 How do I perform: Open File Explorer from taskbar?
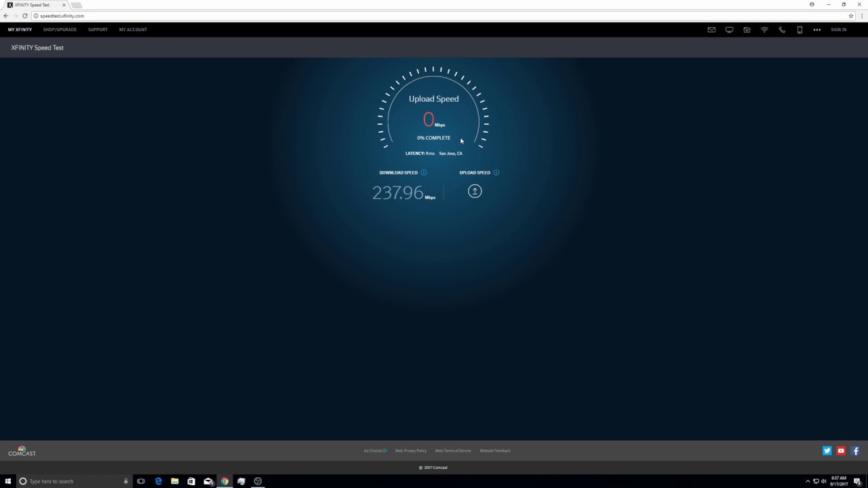pyautogui.click(x=175, y=481)
